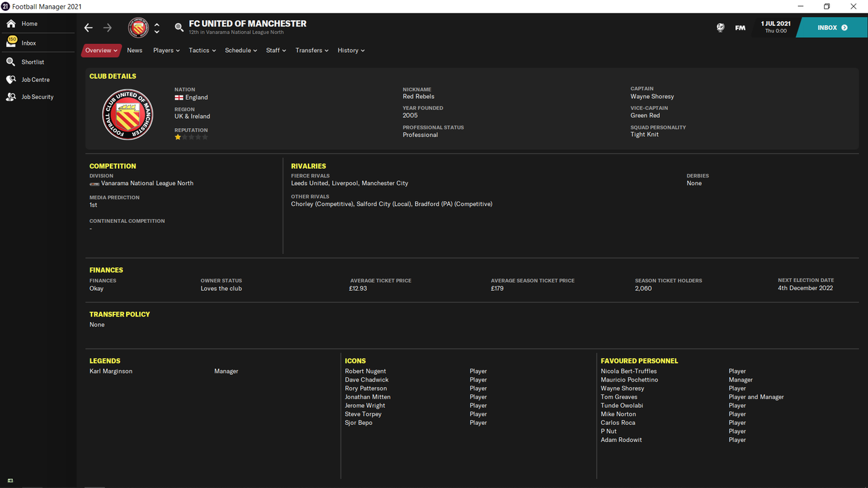The width and height of the screenshot is (868, 488).
Task: Open the Shortlist magnifier icon
Action: (11, 62)
